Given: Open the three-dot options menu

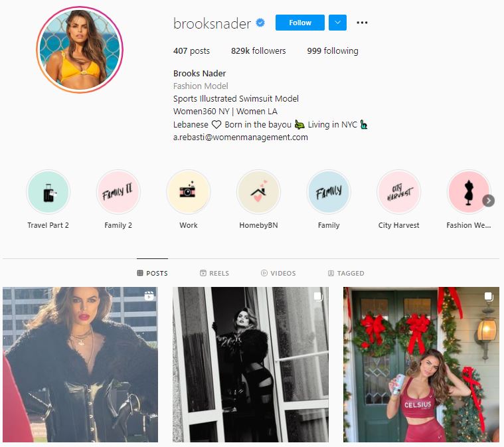Looking at the screenshot, I should 362,23.
